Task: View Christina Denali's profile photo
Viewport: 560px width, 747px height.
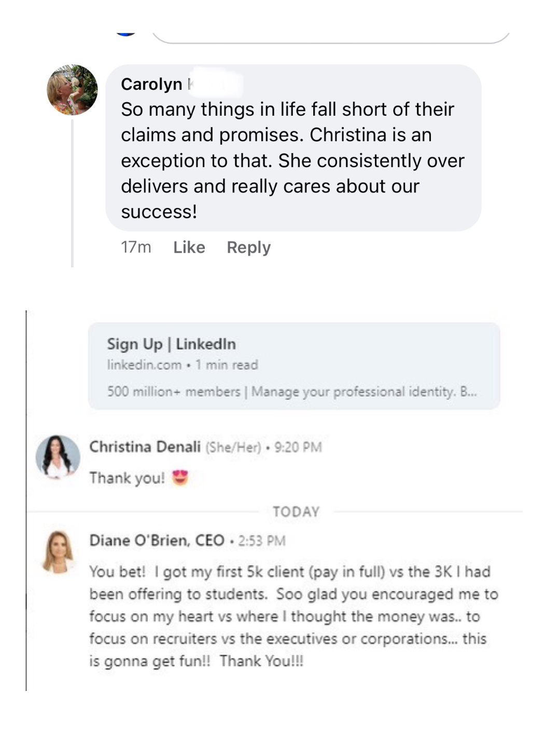Action: 58,457
